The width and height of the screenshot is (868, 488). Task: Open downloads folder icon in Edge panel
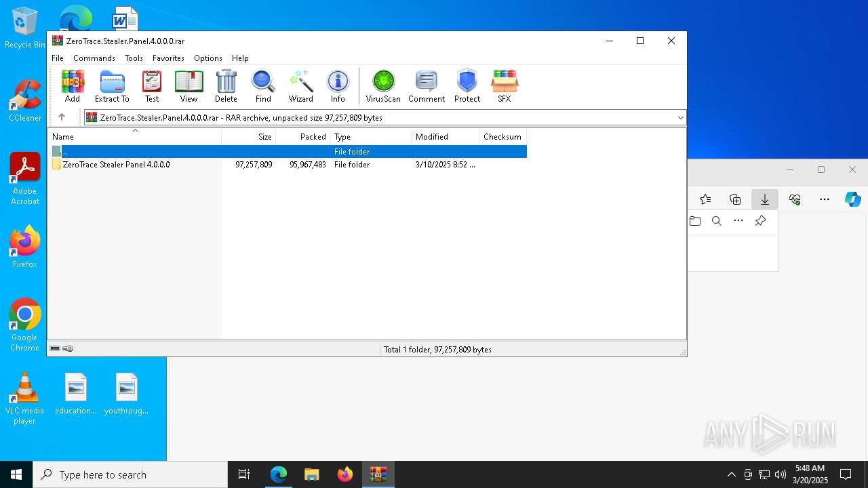pyautogui.click(x=695, y=221)
